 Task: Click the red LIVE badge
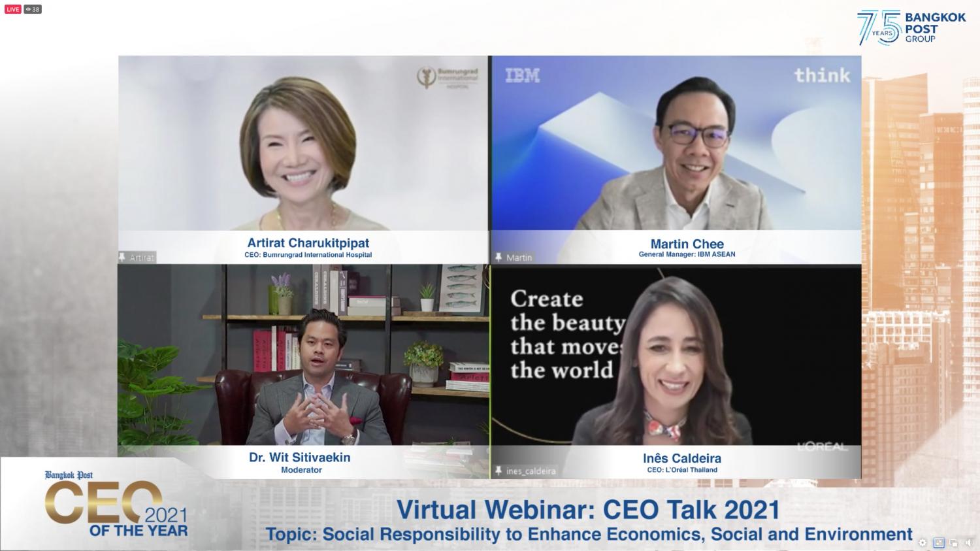(x=13, y=9)
